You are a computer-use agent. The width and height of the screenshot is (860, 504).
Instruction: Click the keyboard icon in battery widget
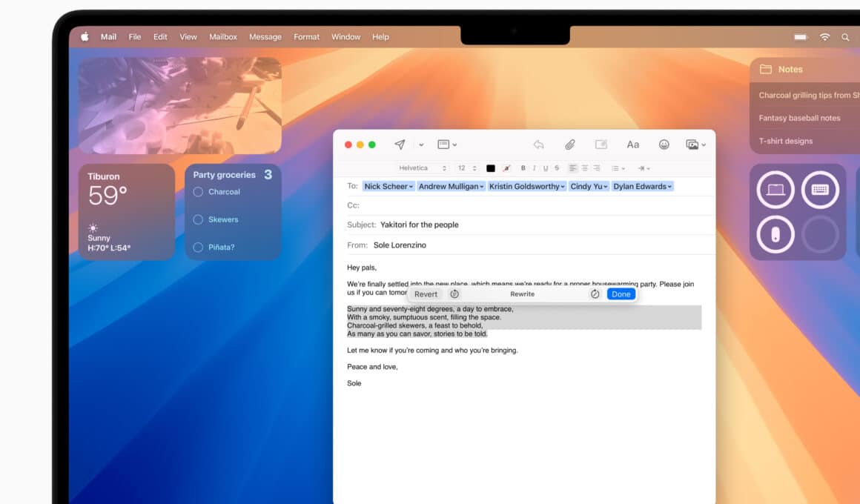click(820, 190)
